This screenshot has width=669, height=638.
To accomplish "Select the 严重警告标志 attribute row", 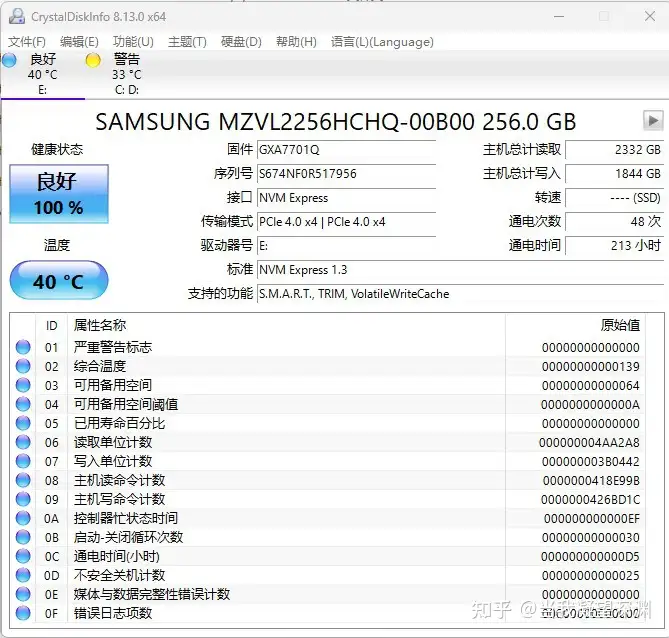I will [x=328, y=347].
